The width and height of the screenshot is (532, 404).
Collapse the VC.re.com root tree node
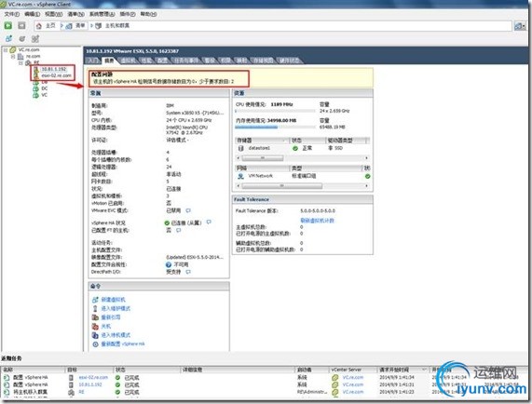(6, 50)
